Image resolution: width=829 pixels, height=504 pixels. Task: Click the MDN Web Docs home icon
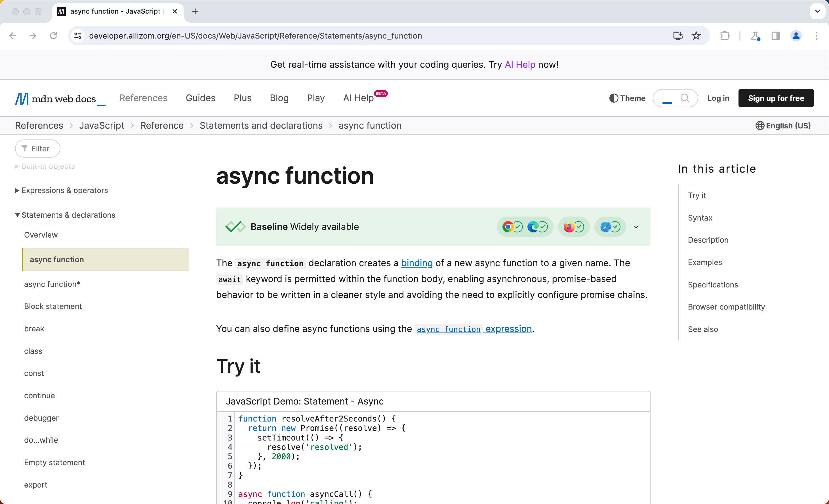tap(59, 98)
